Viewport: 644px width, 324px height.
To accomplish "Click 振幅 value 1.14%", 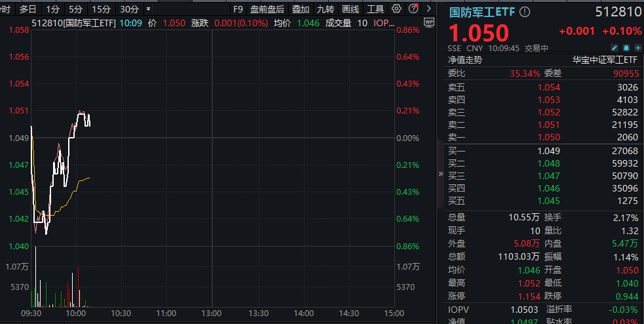I will [x=626, y=257].
